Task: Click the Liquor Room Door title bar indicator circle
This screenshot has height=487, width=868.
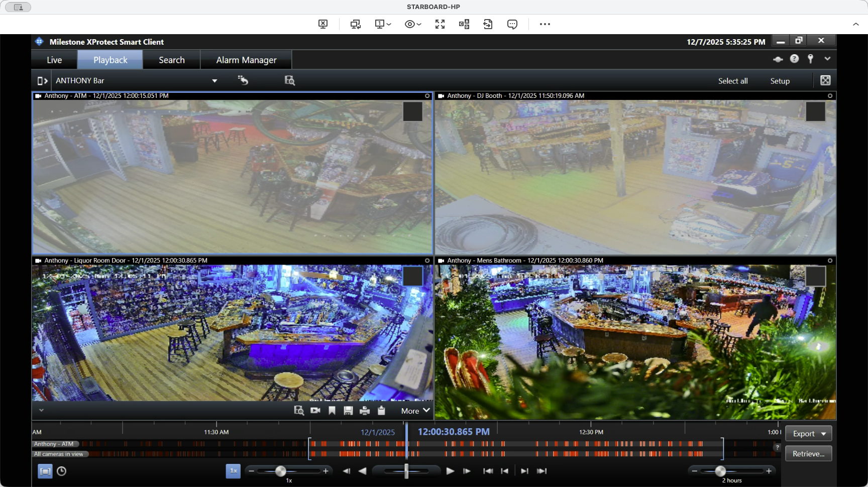Action: (x=427, y=261)
